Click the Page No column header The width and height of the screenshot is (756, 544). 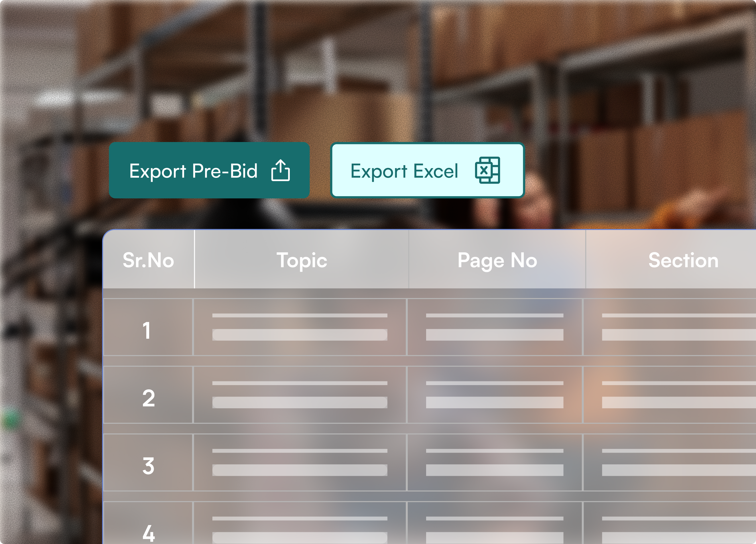[497, 260]
